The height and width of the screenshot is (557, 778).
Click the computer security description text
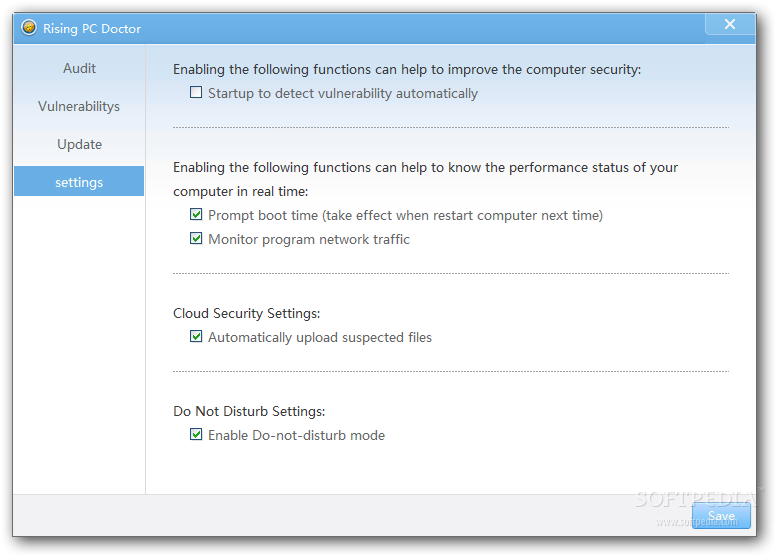coord(407,69)
